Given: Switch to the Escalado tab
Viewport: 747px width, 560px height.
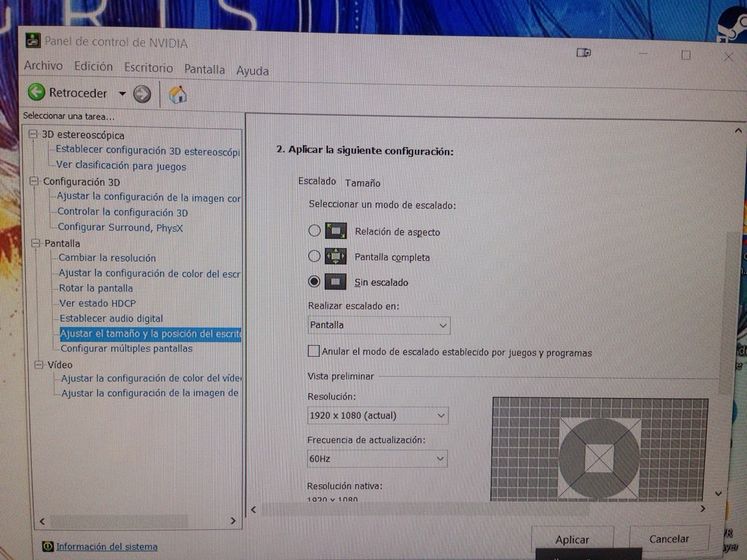Looking at the screenshot, I should pyautogui.click(x=317, y=181).
